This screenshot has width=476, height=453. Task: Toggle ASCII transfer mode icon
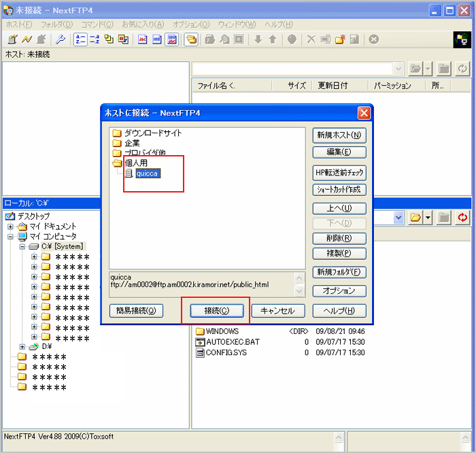142,39
